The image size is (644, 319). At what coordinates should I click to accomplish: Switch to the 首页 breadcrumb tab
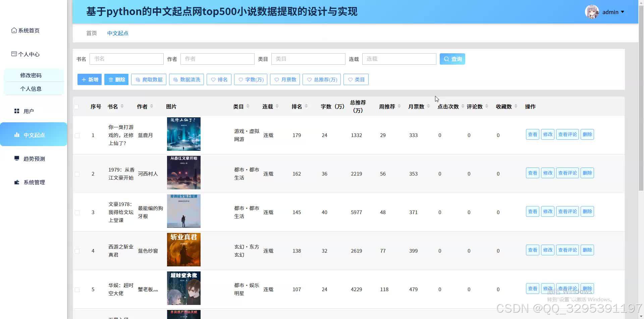point(91,33)
